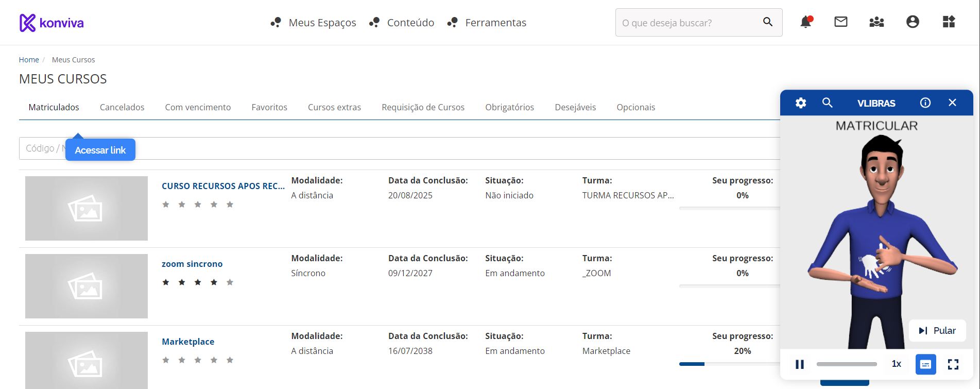Click the '20%' progress value
This screenshot has height=389, width=980.
point(743,351)
